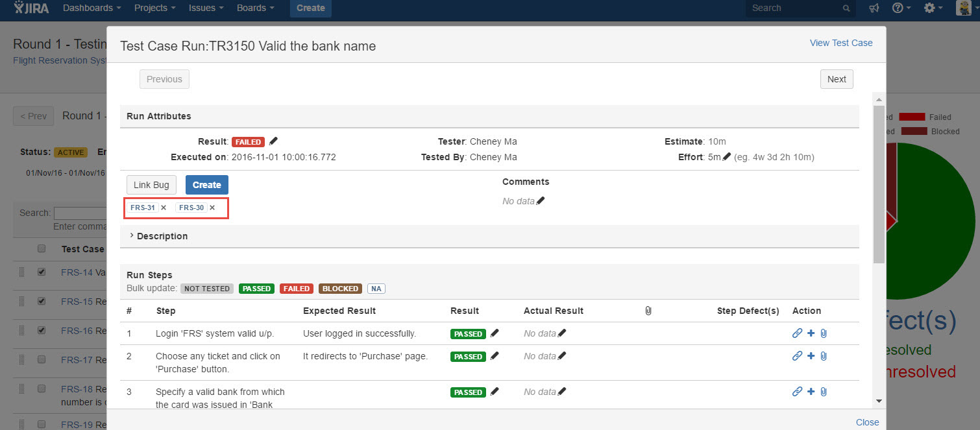Open the Boards dropdown menu
The image size is (980, 430).
pos(256,8)
